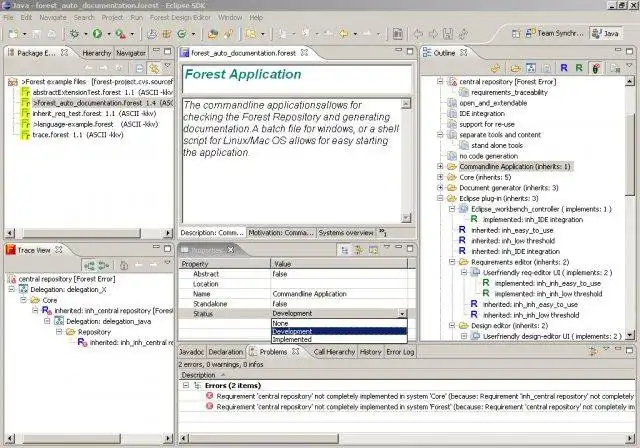The height and width of the screenshot is (448, 640).
Task: Click the New file wizard icon
Action: pos(13,34)
